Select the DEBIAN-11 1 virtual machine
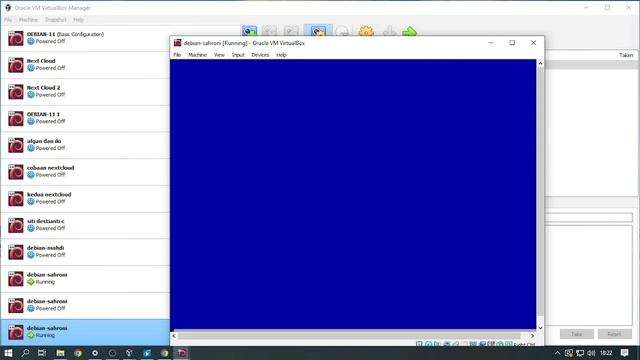 click(85, 118)
